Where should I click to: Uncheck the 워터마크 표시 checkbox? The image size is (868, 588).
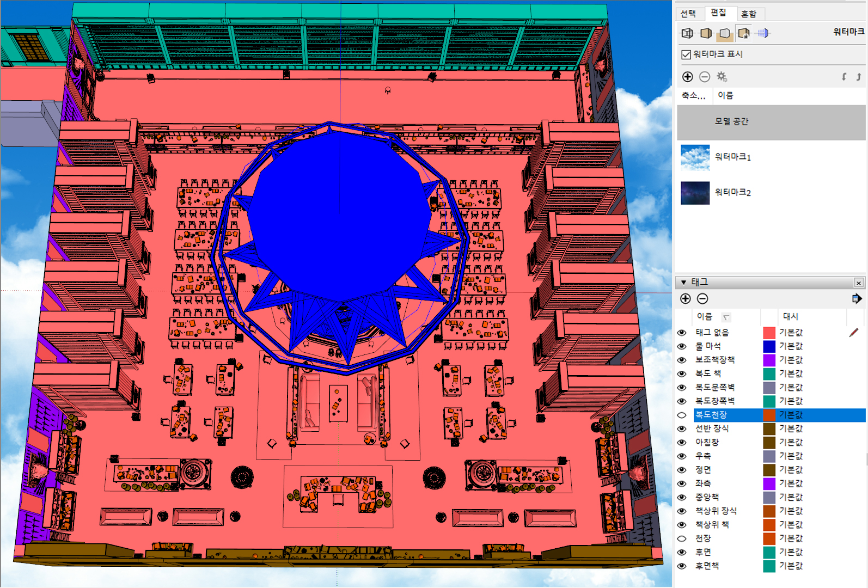coord(686,54)
